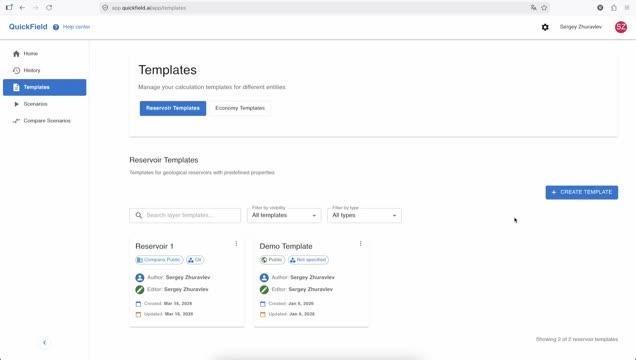Go to Home in sidebar

click(45, 54)
